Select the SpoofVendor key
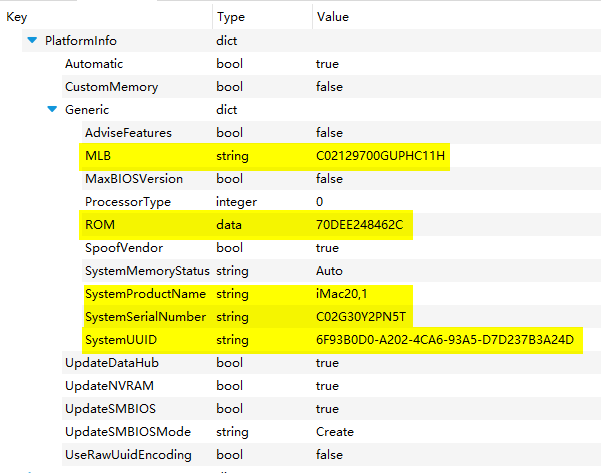 point(124,248)
